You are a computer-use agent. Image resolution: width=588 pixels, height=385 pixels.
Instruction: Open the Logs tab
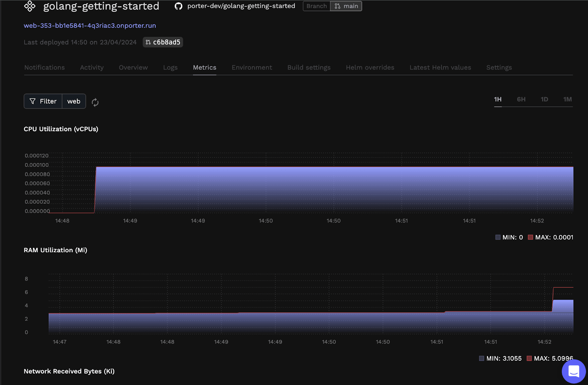(171, 68)
